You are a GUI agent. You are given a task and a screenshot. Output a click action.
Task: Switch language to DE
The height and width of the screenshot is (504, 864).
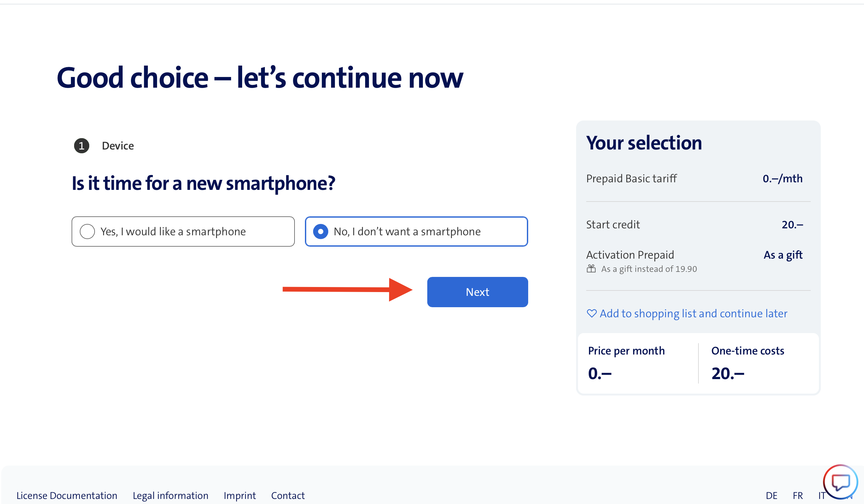click(x=771, y=495)
